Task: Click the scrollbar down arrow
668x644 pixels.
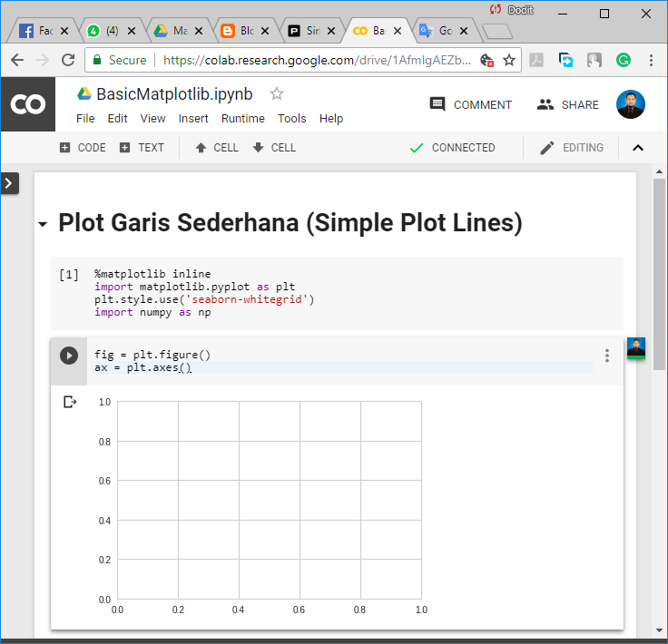Action: [x=660, y=630]
